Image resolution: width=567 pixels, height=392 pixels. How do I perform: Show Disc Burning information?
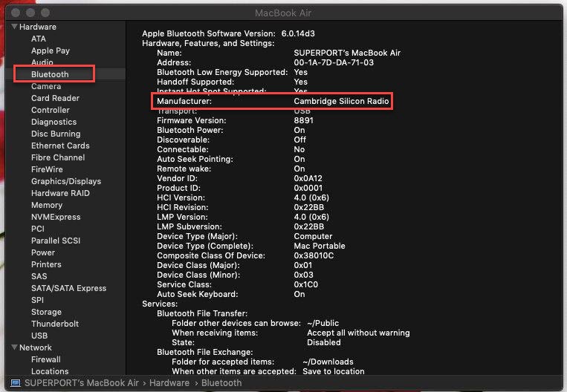click(x=56, y=134)
